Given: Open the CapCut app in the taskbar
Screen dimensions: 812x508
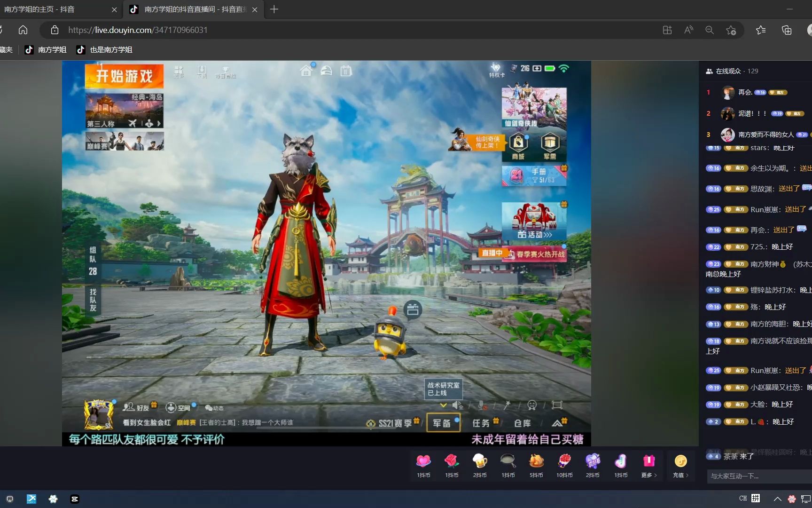Looking at the screenshot, I should click(75, 499).
